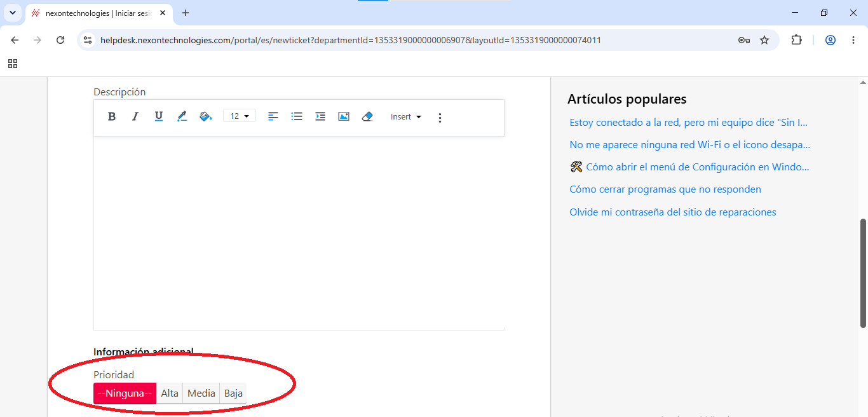This screenshot has width=868, height=417.
Task: Go forward in browser history
Action: 37,40
